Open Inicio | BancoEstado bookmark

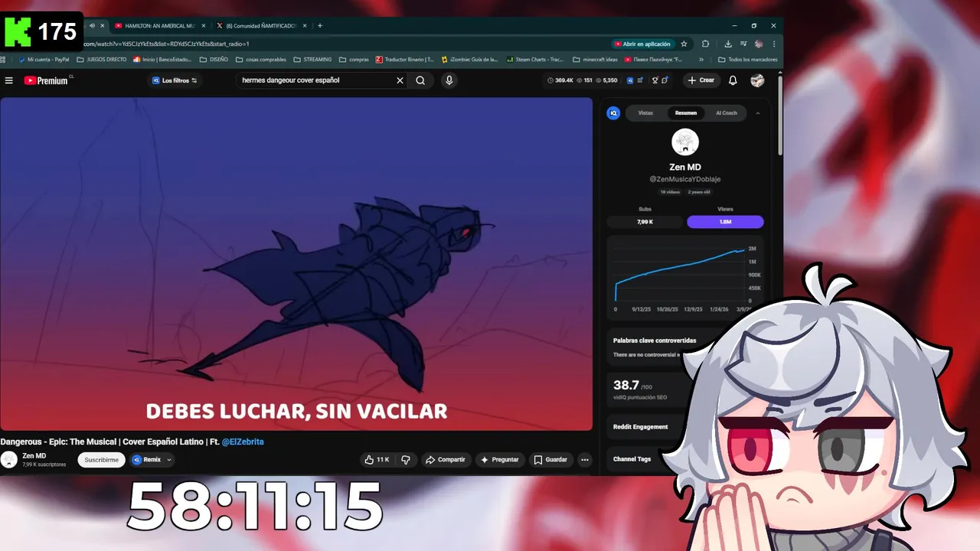(x=162, y=59)
